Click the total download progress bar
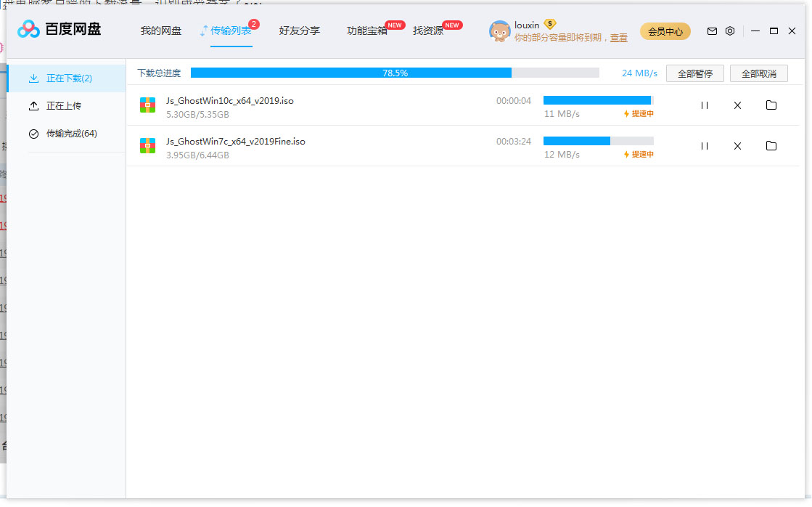Viewport: 812px width, 507px height. click(395, 73)
